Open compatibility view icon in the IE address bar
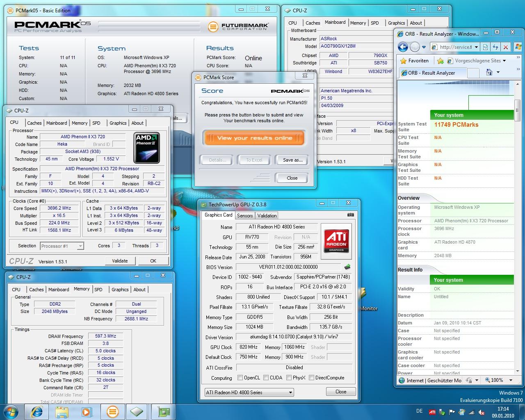Screen dimensions: 525x420 (x=485, y=47)
